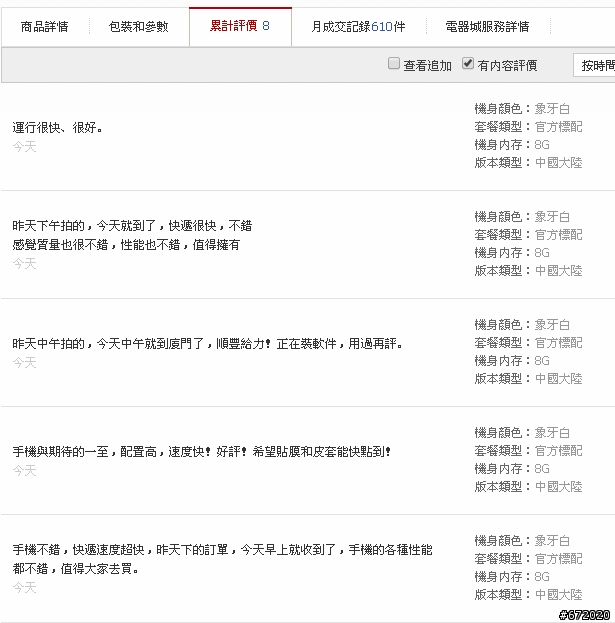615x623 pixels.
Task: Click 今天 date under 值得大家去買 review
Action: pos(24,588)
